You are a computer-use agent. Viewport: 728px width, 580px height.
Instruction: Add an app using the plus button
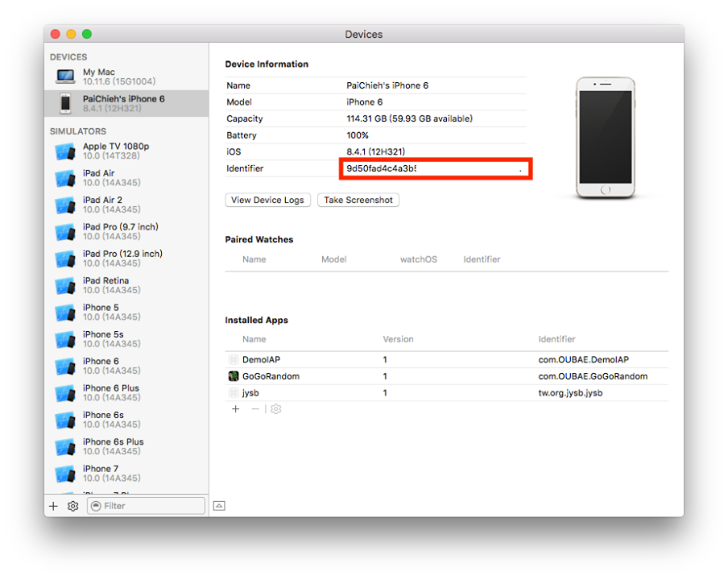click(x=235, y=408)
